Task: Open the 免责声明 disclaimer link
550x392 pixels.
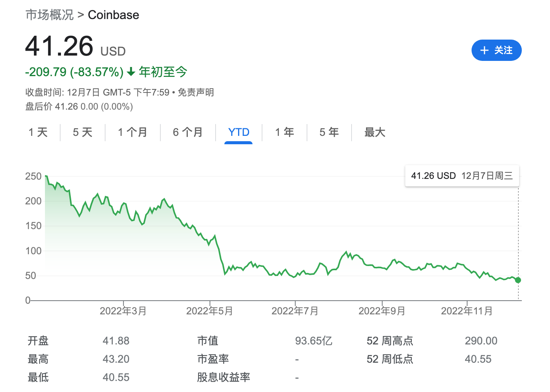Action: [x=196, y=92]
